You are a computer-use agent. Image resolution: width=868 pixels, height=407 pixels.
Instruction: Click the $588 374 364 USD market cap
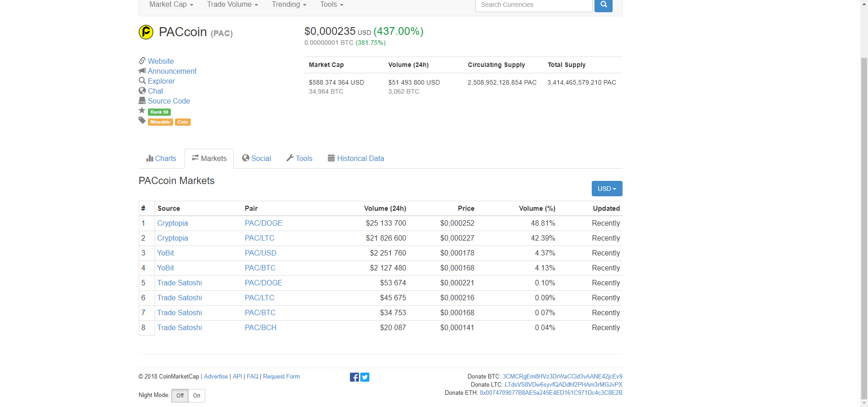336,82
